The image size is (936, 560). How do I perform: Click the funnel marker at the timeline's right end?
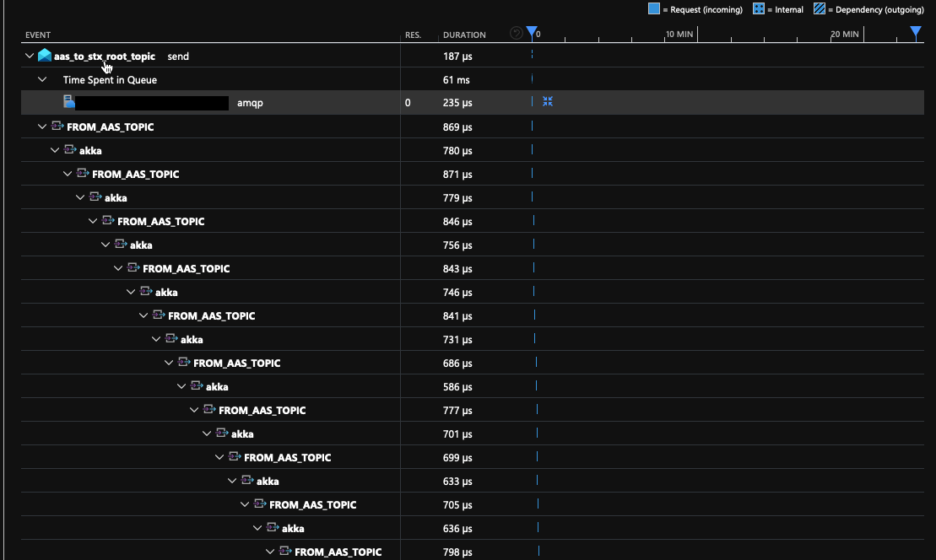[916, 30]
